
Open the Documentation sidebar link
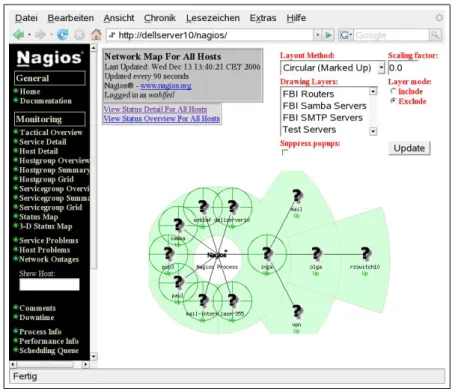coord(46,101)
